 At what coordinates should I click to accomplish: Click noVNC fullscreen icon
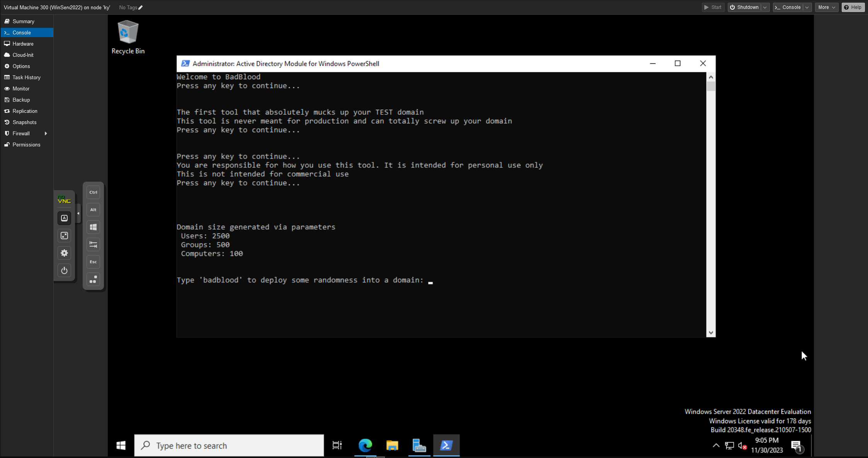point(64,236)
